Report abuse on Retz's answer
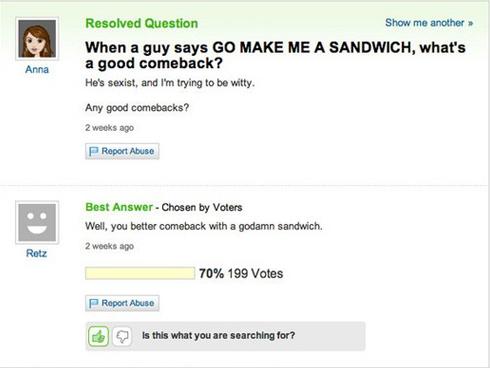 (x=122, y=303)
